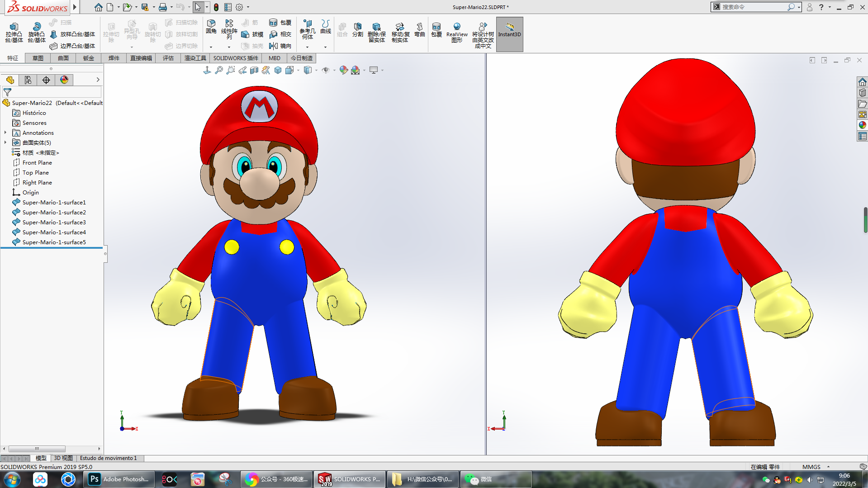Choose the 放样凸台/基体 loft boss tool
The image size is (868, 488).
(73, 34)
